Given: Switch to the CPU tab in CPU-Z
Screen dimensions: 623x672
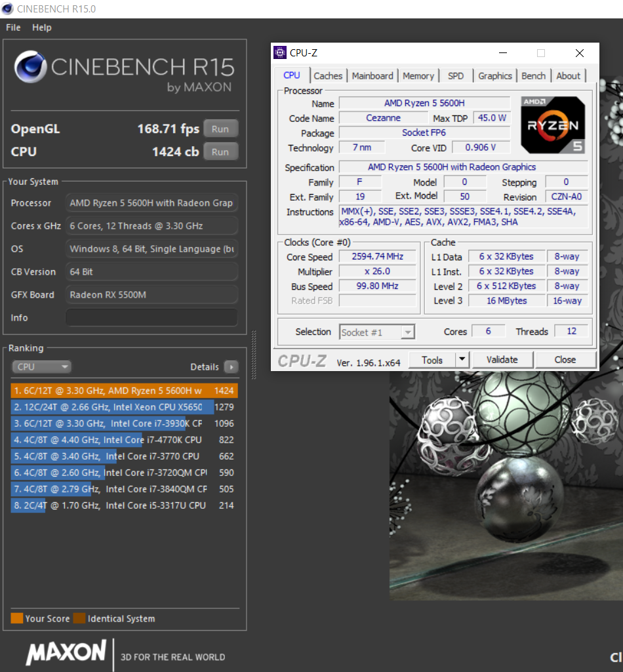Looking at the screenshot, I should coord(292,75).
